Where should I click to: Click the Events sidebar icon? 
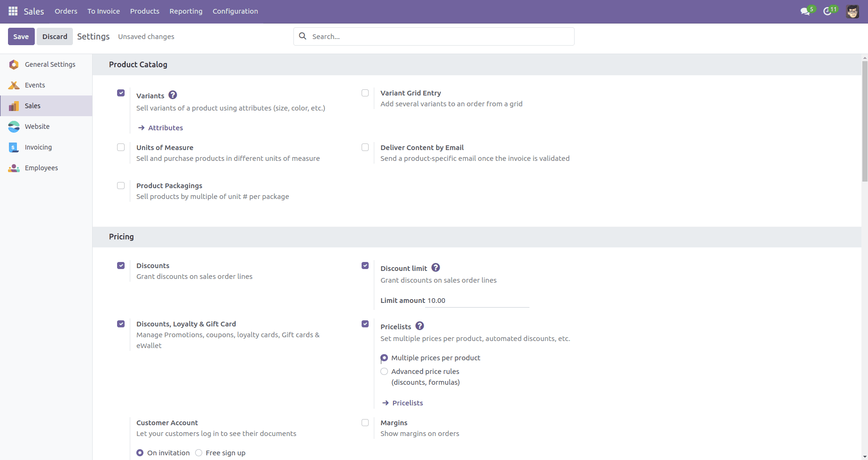click(x=14, y=85)
